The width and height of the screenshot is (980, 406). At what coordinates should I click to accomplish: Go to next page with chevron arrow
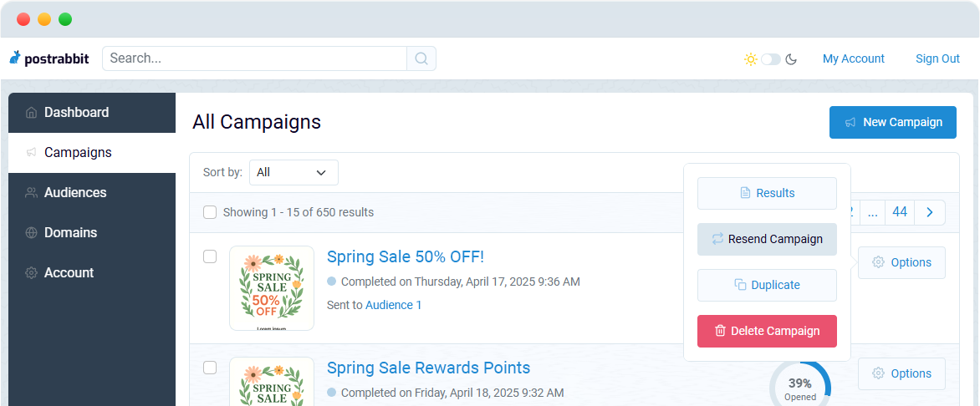tap(930, 212)
